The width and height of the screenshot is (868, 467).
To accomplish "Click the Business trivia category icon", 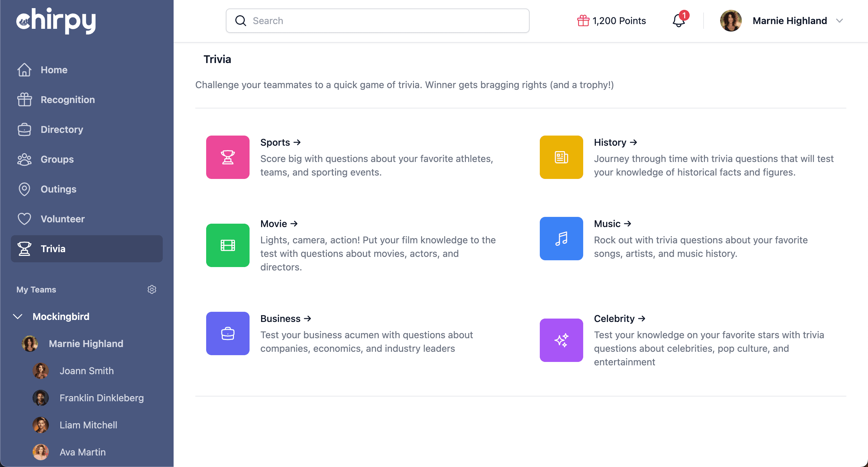I will tap(227, 333).
